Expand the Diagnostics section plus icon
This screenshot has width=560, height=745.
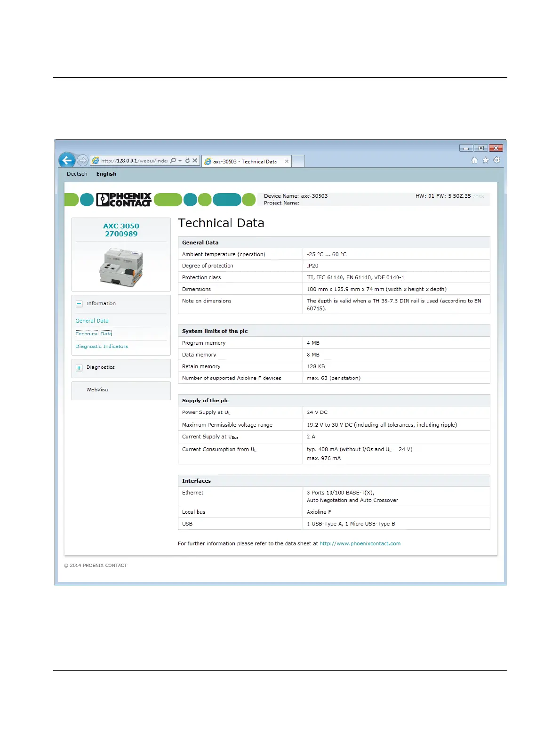pyautogui.click(x=79, y=368)
